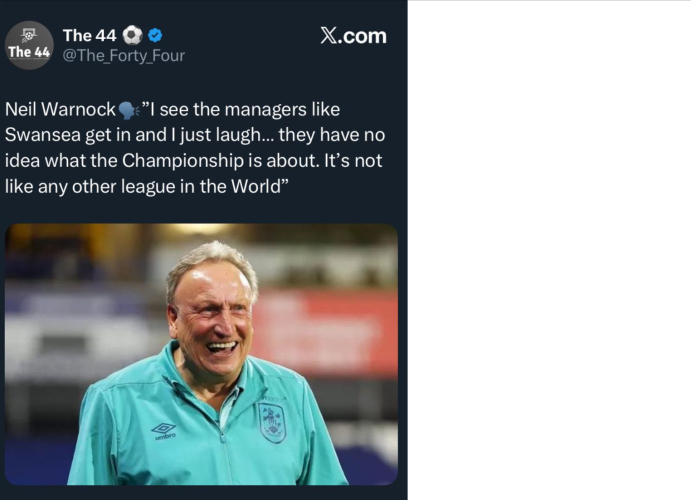
Task: Click the speaking head emoji after Neil Warnock
Action: point(128,110)
